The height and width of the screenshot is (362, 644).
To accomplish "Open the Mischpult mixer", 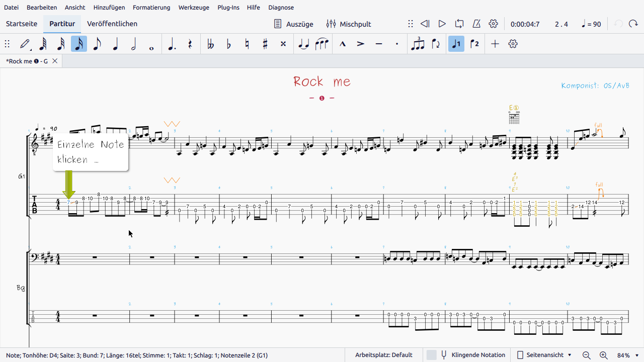I will pyautogui.click(x=349, y=24).
